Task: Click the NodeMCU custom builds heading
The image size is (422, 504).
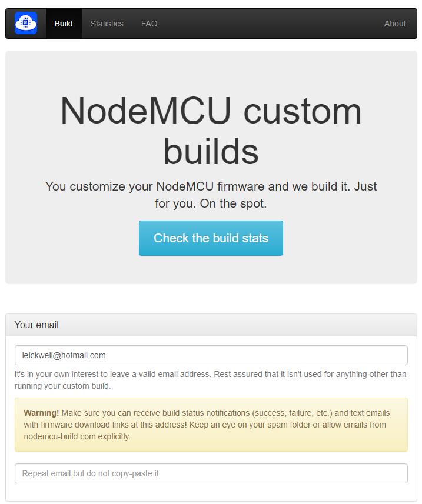Action: pos(211,131)
